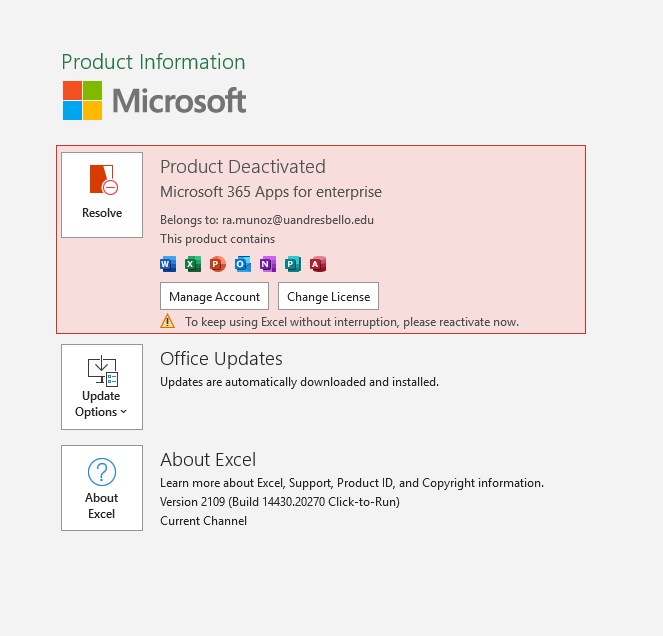
Task: Click the Access app icon
Action: click(x=318, y=265)
